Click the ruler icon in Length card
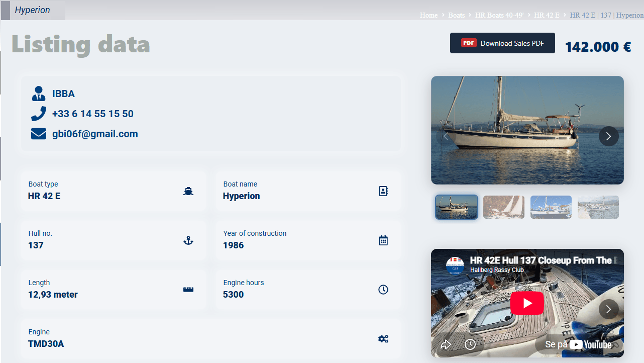The height and width of the screenshot is (363, 644). 188,290
